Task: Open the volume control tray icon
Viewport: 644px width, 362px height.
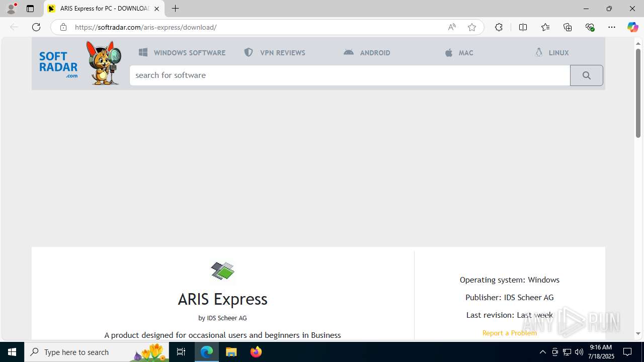Action: pyautogui.click(x=579, y=352)
